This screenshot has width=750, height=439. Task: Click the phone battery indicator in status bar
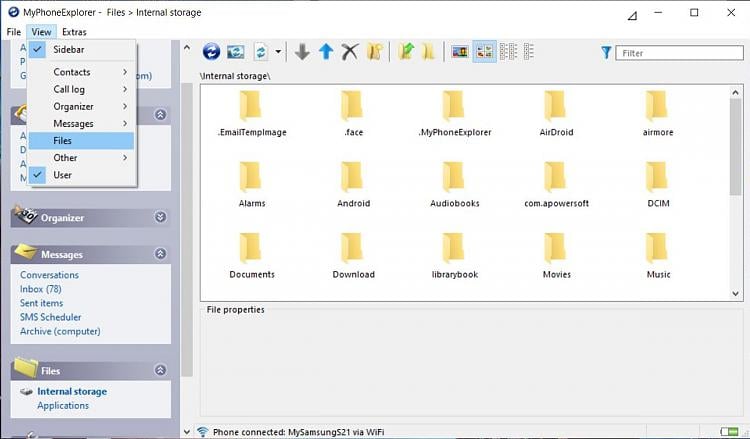click(x=729, y=432)
